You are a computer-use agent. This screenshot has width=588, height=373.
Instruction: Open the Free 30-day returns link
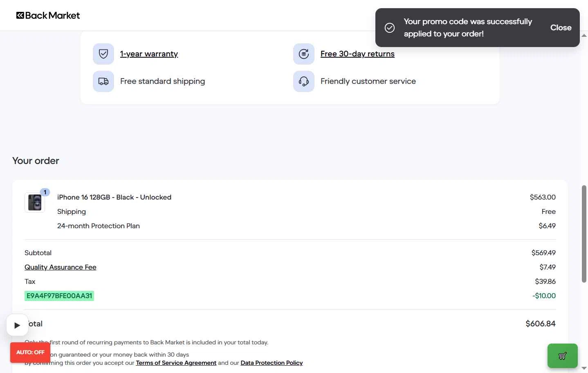[x=357, y=54]
